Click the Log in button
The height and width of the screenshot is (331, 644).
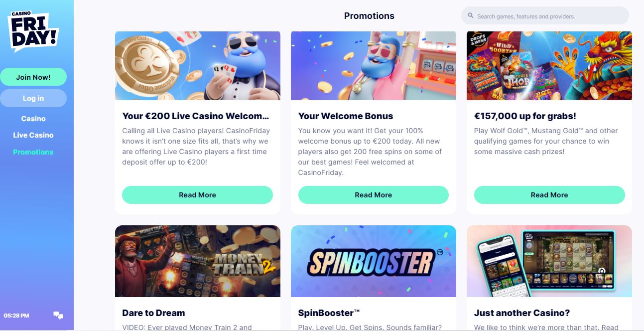point(33,98)
